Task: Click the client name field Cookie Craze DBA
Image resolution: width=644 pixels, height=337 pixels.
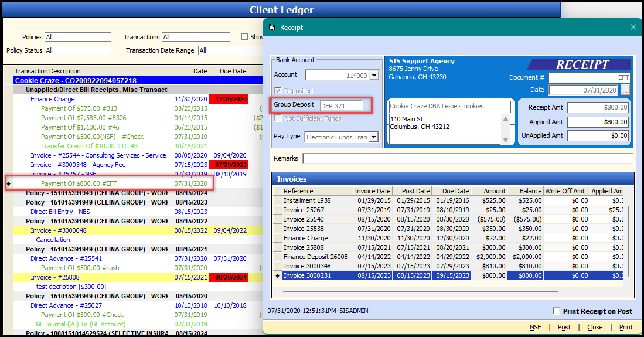Action: tap(449, 107)
